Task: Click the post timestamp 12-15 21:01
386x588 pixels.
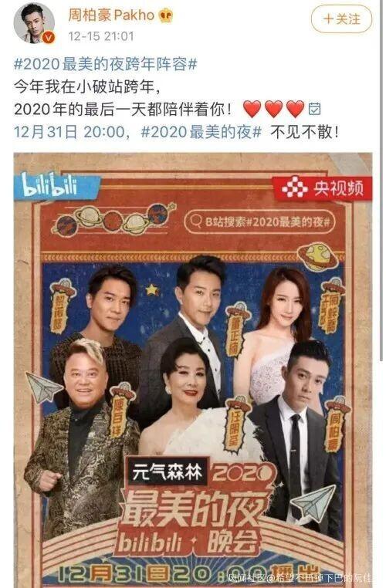Action: pyautogui.click(x=100, y=36)
